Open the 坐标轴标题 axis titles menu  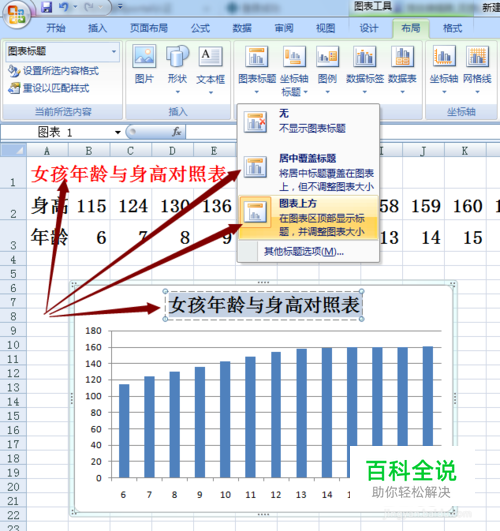coord(294,70)
